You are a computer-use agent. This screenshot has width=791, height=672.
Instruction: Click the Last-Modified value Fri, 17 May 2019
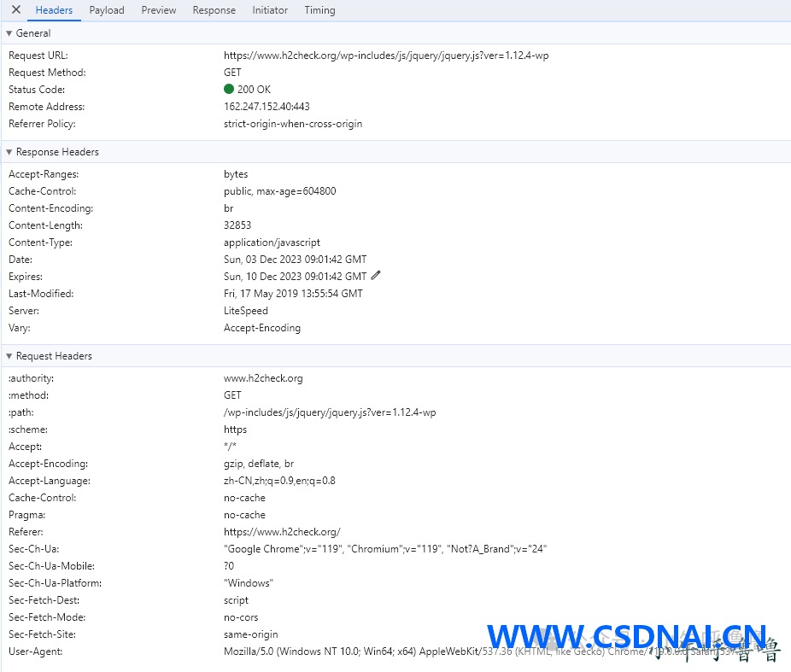click(x=293, y=294)
